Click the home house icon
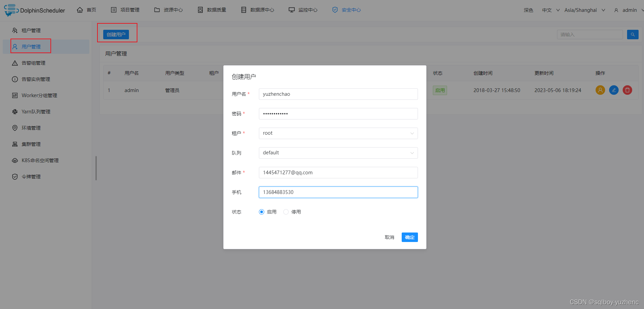This screenshot has width=644, height=309. click(x=80, y=10)
